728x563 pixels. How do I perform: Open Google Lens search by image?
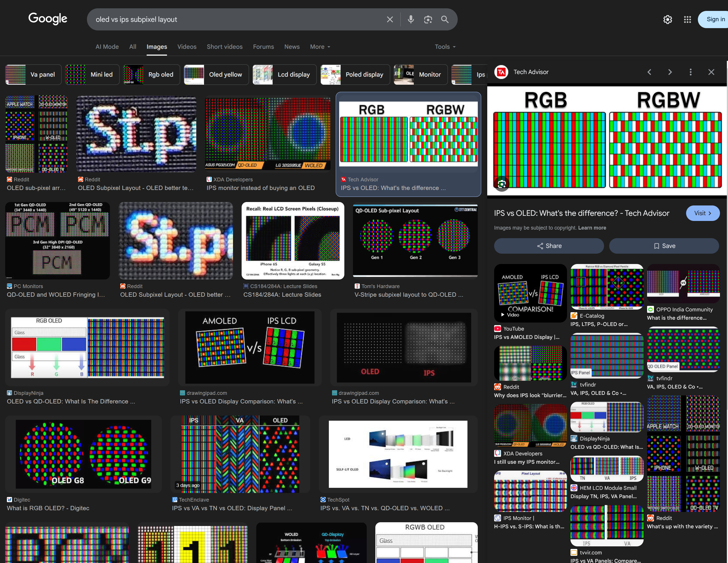[428, 19]
